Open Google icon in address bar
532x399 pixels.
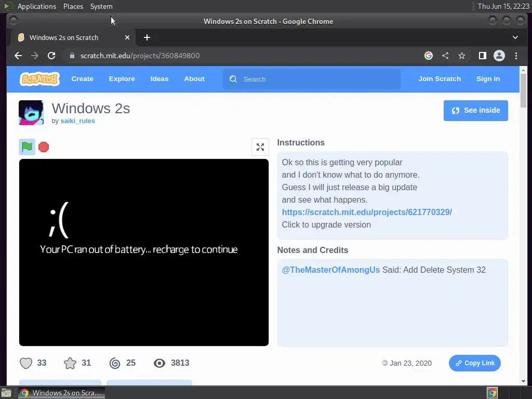tap(429, 56)
